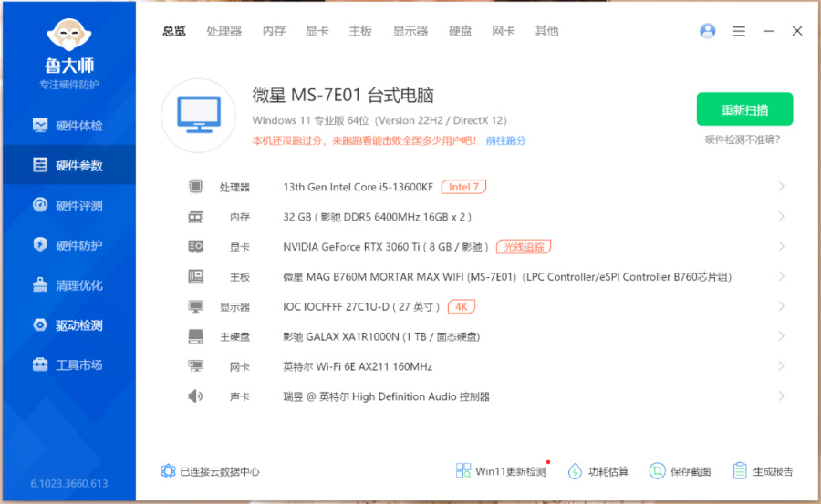This screenshot has height=504, width=821.
Task: Switch to the 处理器 tab
Action: [x=223, y=31]
